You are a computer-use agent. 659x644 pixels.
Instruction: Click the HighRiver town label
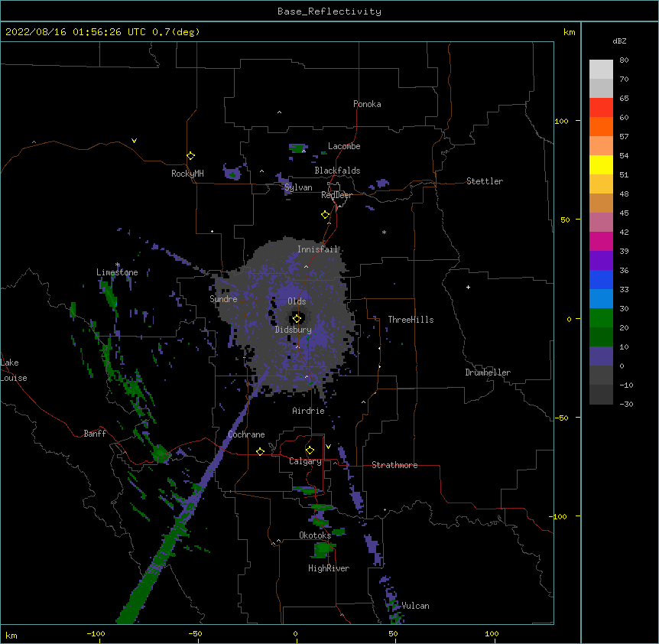pos(329,568)
